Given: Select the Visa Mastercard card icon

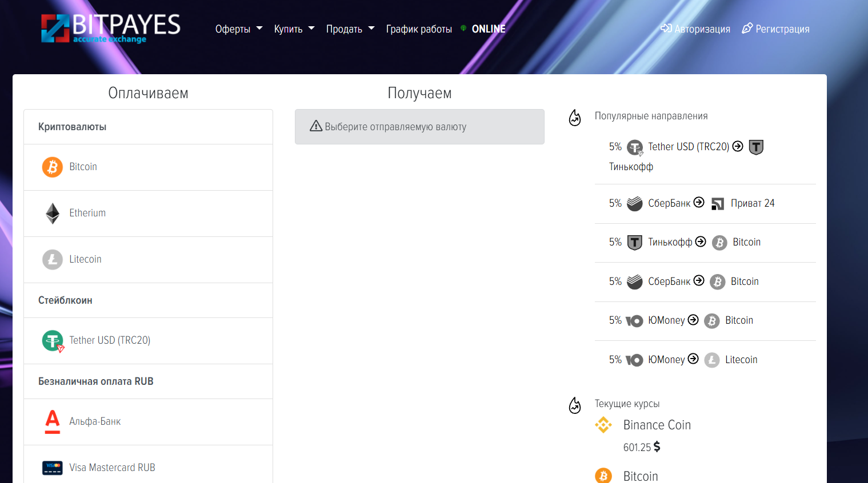Looking at the screenshot, I should pyautogui.click(x=53, y=468).
